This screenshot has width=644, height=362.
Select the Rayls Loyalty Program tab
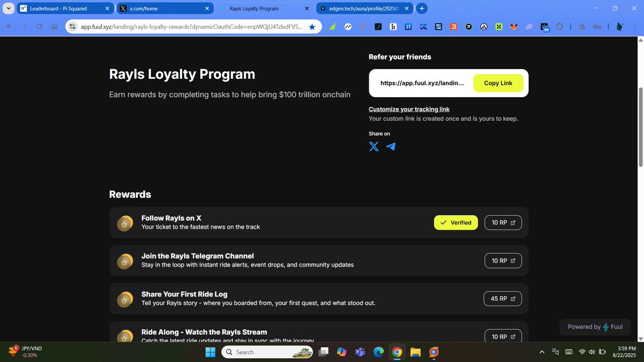coord(265,9)
